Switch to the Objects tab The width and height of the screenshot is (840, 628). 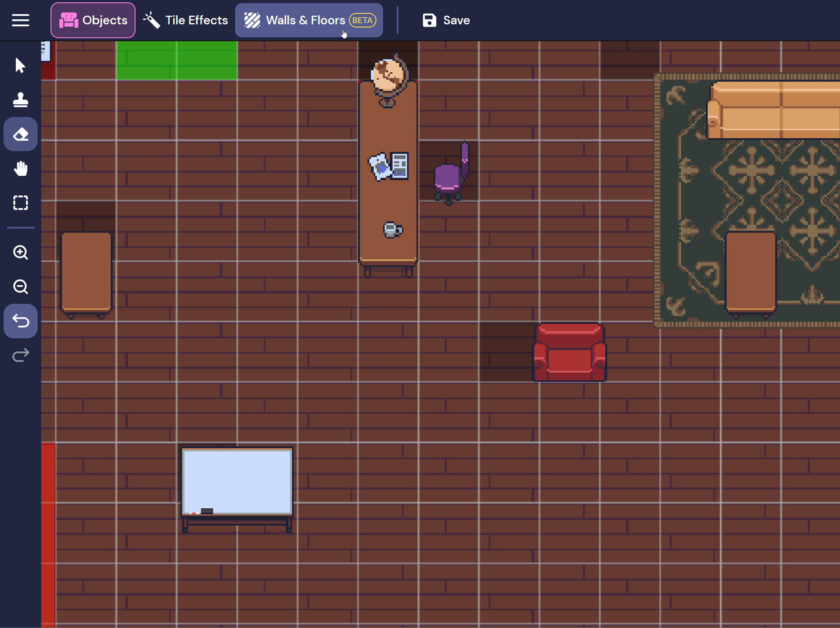click(93, 20)
